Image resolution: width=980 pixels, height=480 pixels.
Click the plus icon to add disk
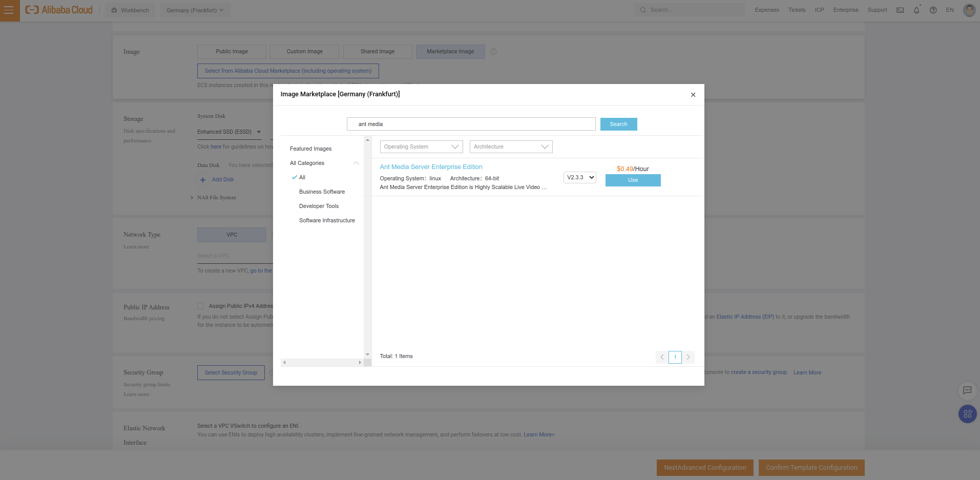coord(203,180)
